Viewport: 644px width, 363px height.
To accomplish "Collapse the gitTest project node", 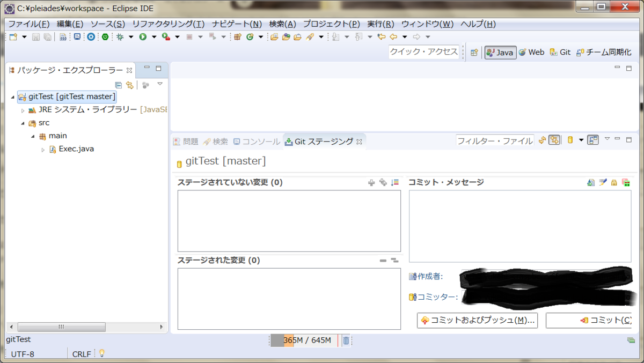I will (12, 97).
